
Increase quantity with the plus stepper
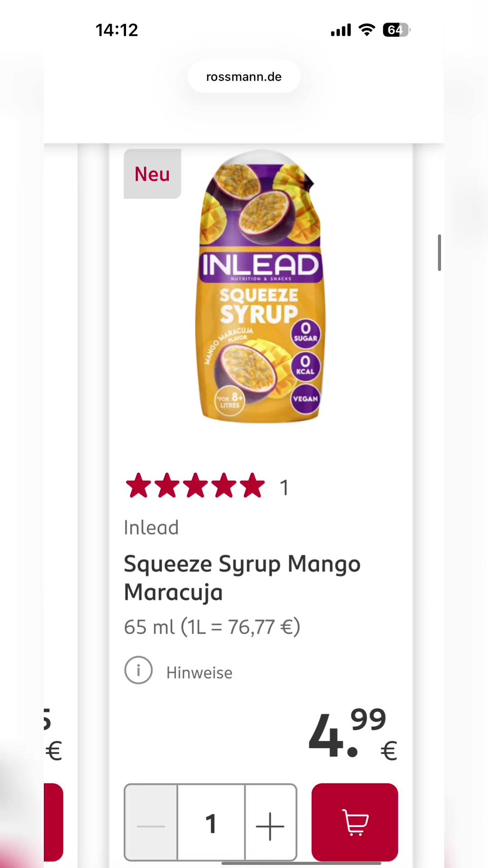tap(271, 822)
